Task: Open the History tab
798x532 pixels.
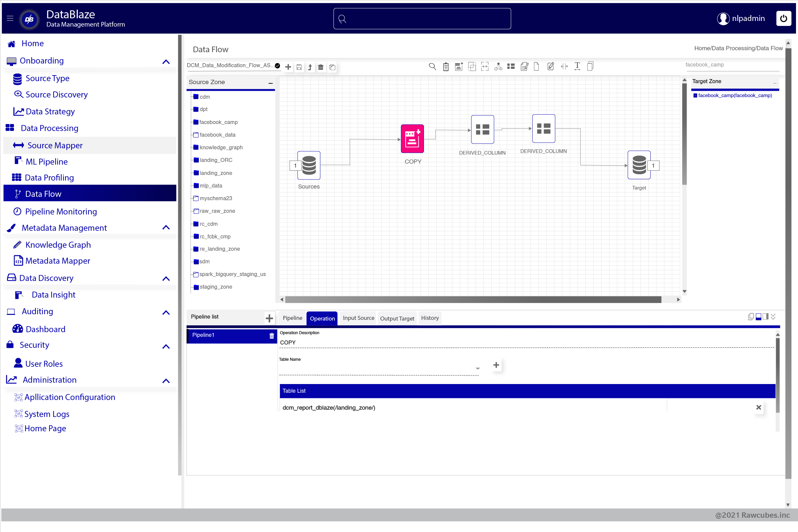Action: tap(430, 318)
